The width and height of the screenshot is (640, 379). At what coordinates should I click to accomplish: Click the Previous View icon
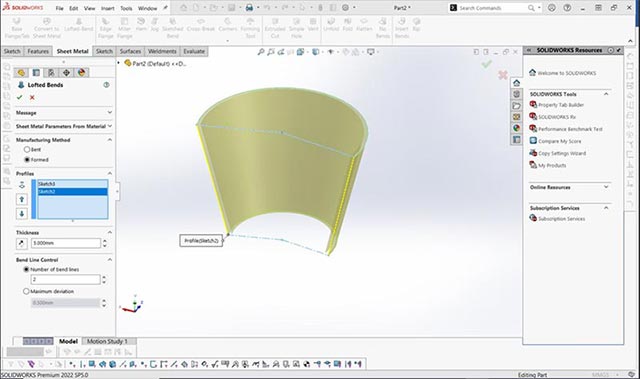281,52
